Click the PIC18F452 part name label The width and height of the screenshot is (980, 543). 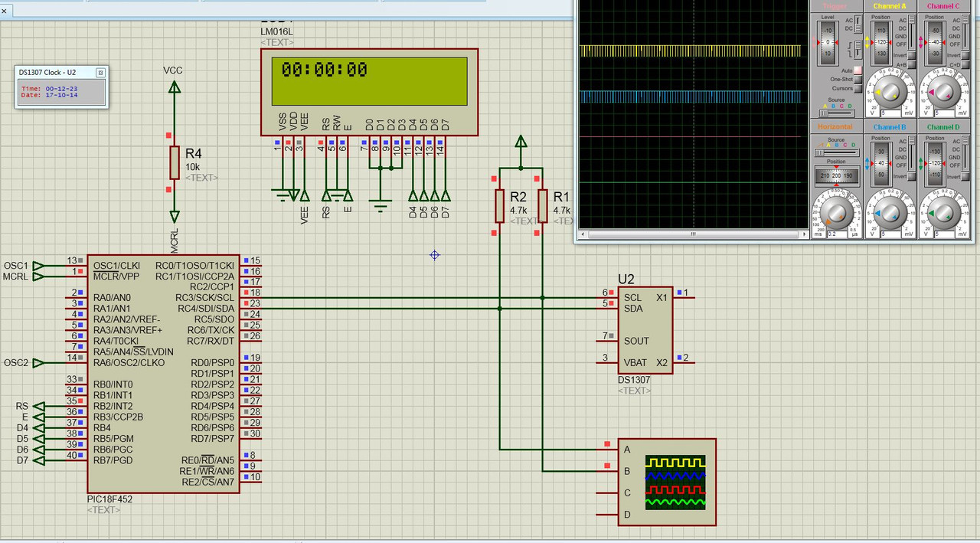click(109, 499)
